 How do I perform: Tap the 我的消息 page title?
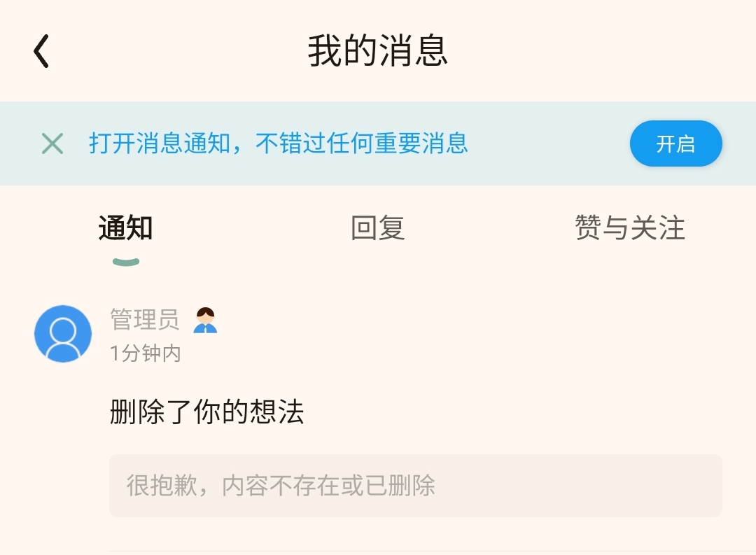pos(378,50)
